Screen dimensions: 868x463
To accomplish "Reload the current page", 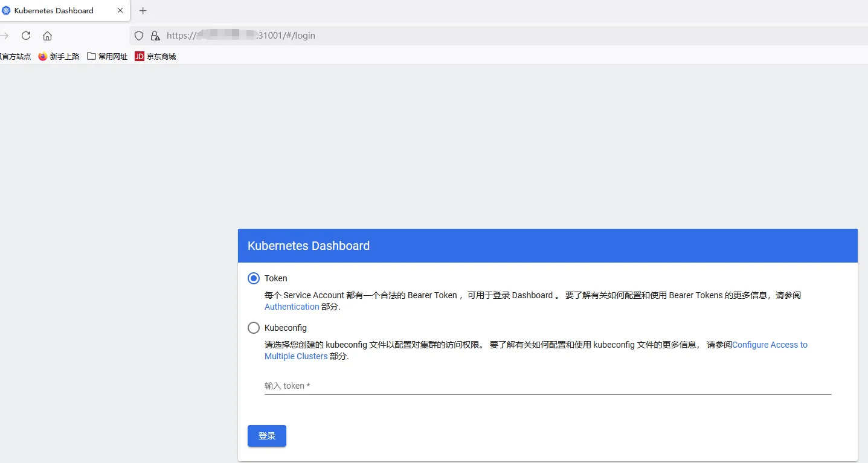I will pos(25,36).
